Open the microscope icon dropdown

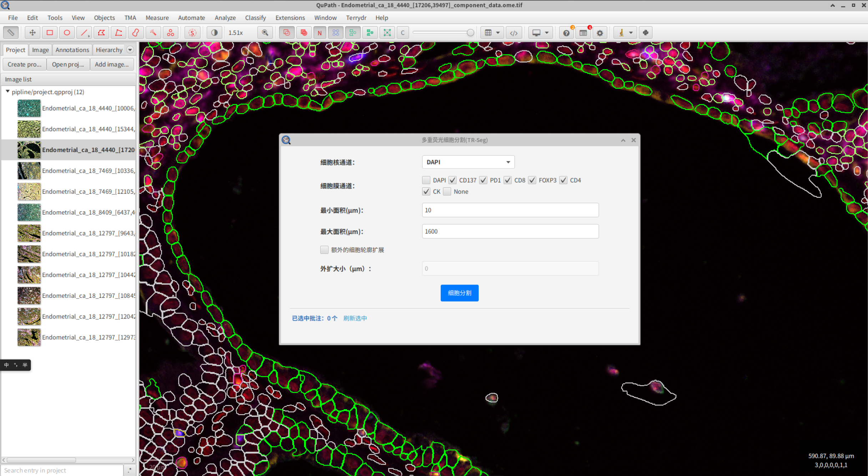point(625,33)
